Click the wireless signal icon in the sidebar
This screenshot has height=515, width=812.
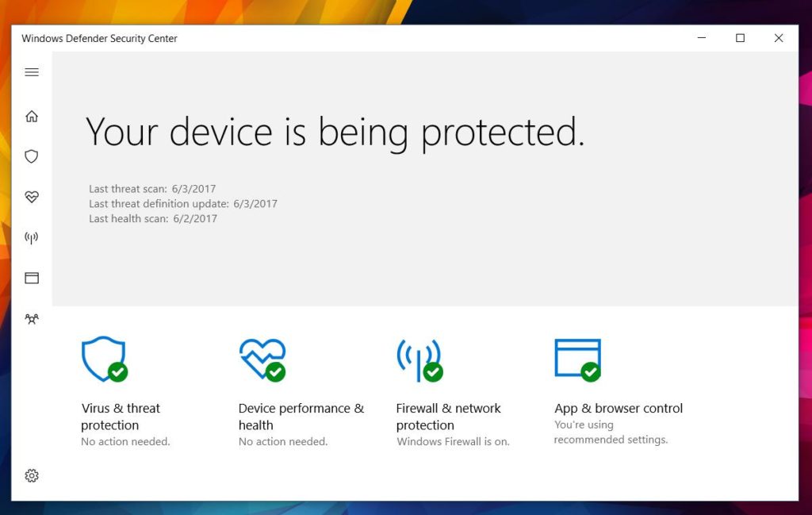[x=32, y=237]
